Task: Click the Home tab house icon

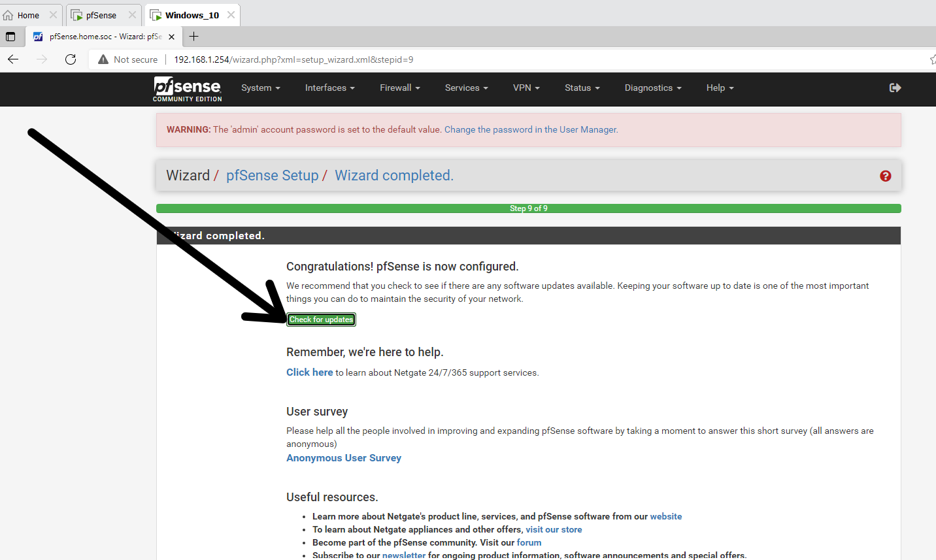Action: click(x=8, y=15)
